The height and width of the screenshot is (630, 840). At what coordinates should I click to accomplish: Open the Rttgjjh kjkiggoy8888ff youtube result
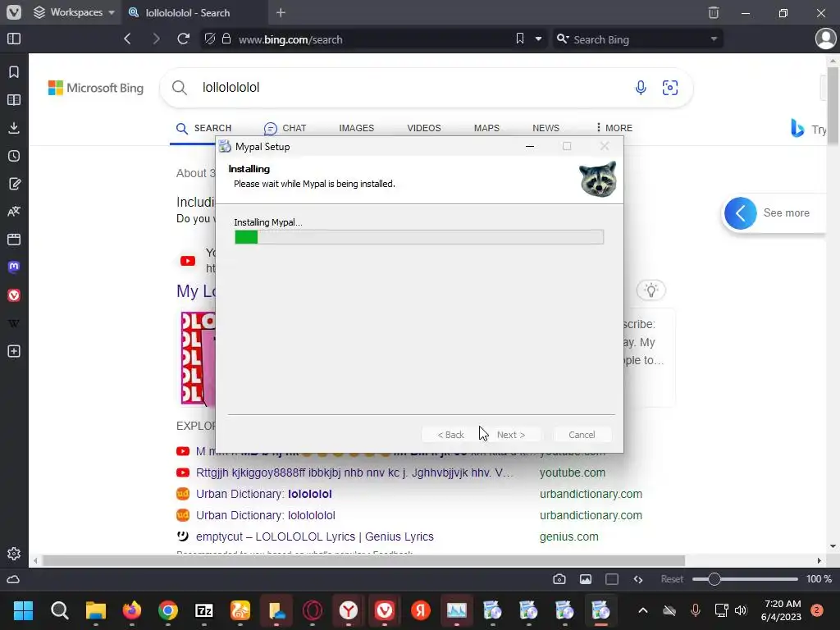(354, 472)
